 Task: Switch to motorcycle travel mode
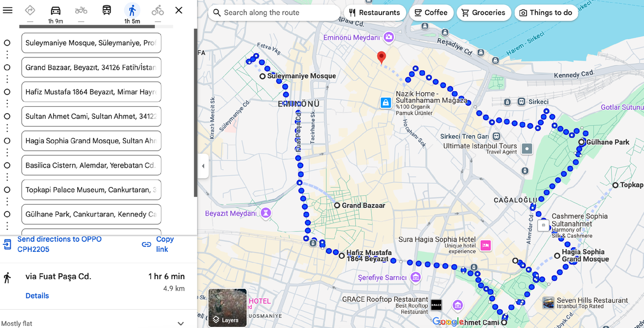tap(81, 10)
